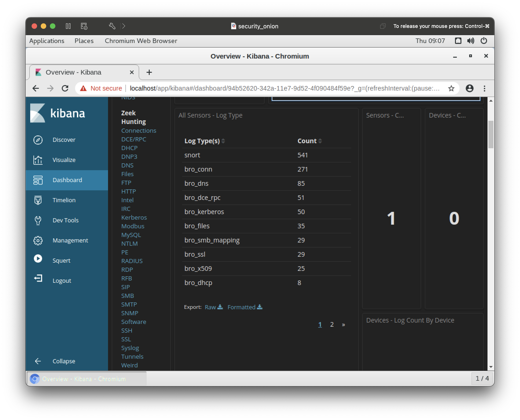Open the Management gear icon
This screenshot has width=520, height=420.
38,240
